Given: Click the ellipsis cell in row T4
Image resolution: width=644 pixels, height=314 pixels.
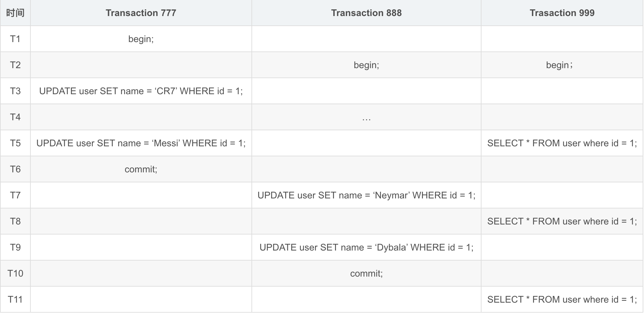Looking at the screenshot, I should pos(366,117).
